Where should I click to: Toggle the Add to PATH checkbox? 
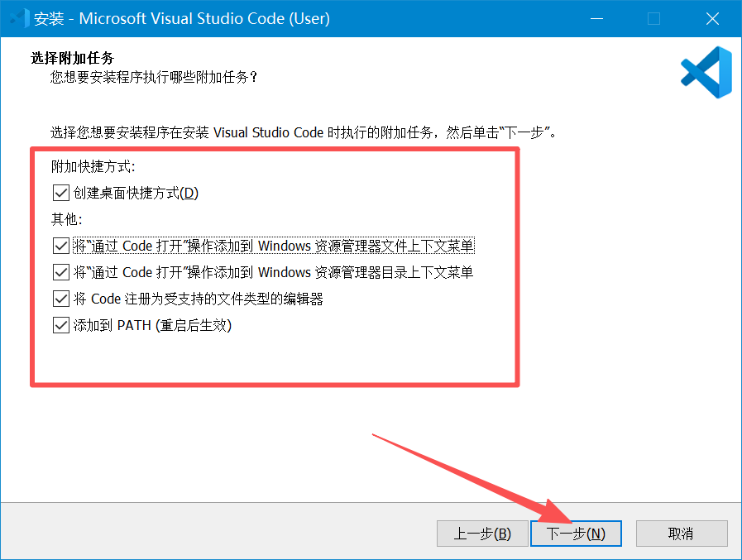coord(61,326)
